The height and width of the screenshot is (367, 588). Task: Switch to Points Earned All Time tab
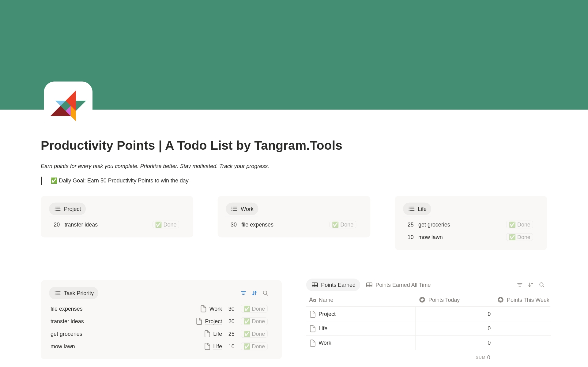tap(398, 285)
